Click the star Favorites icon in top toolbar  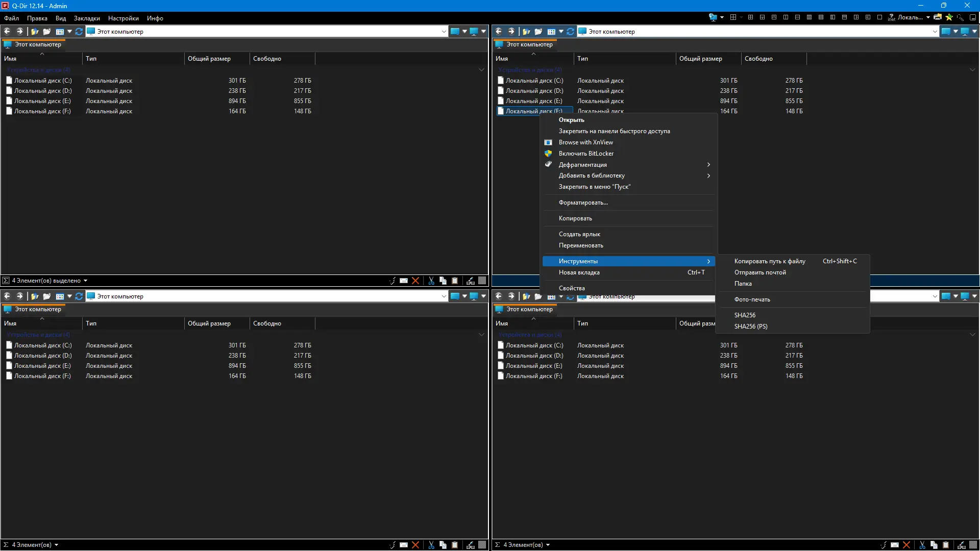[x=949, y=17]
